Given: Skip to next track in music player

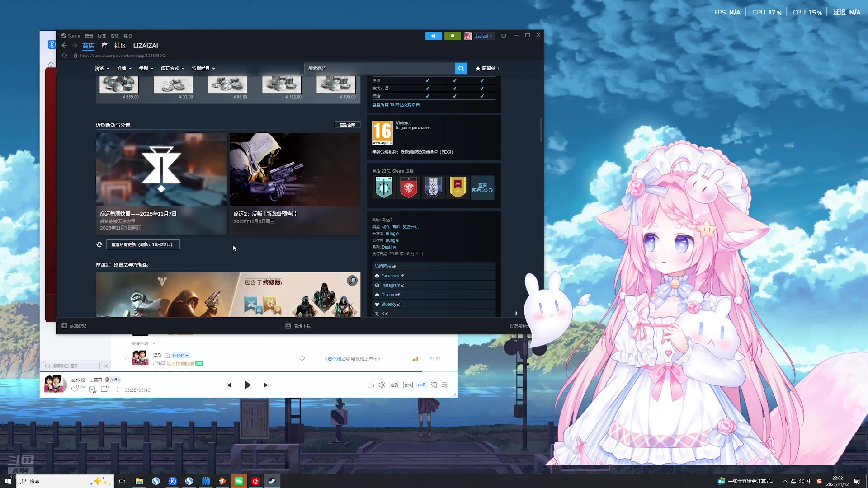Looking at the screenshot, I should coord(266,385).
